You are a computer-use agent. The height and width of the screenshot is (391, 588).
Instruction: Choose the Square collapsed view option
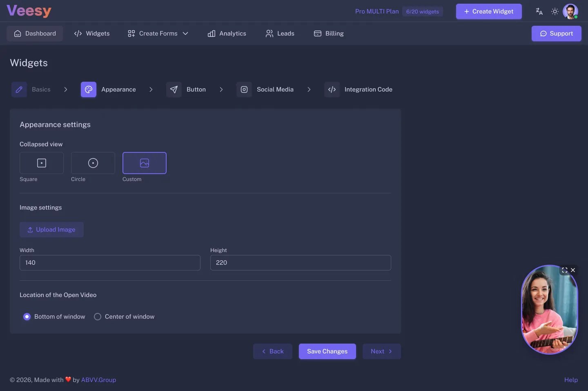click(42, 163)
